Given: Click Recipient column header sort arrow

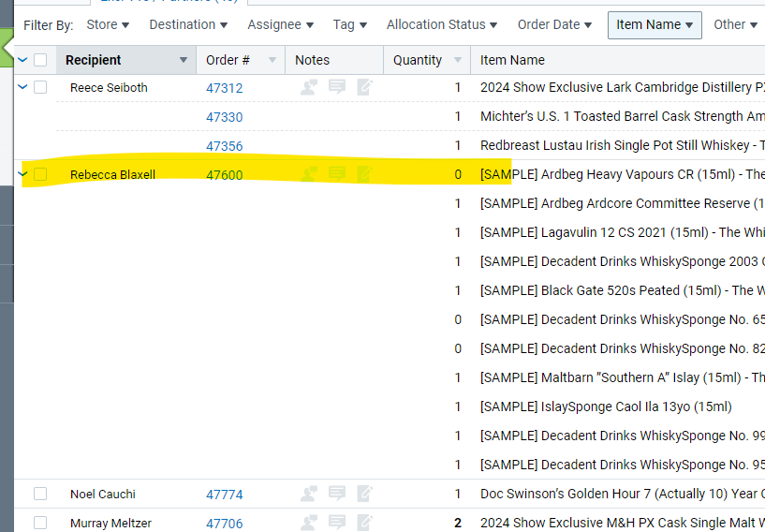Looking at the screenshot, I should (184, 60).
